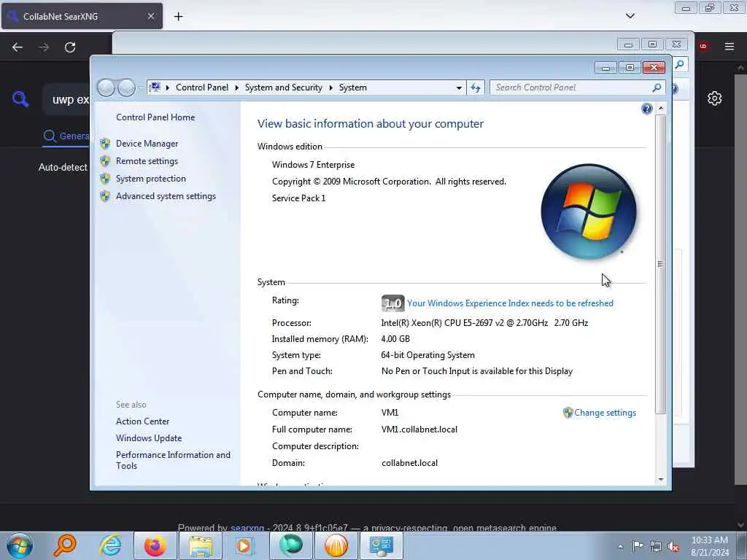Open the orange sphere taskbar application
Image resolution: width=747 pixels, height=560 pixels.
pyautogui.click(x=336, y=545)
